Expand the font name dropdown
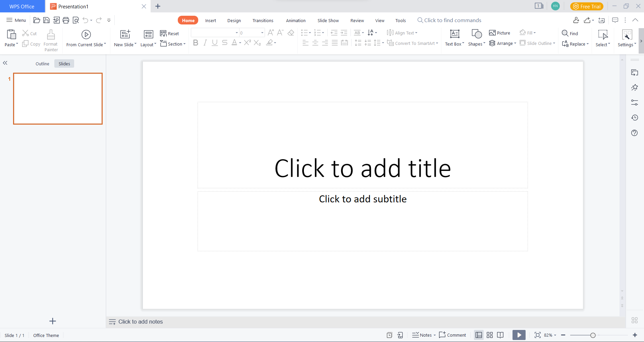Screen dimensions: 644x342 click(236, 32)
